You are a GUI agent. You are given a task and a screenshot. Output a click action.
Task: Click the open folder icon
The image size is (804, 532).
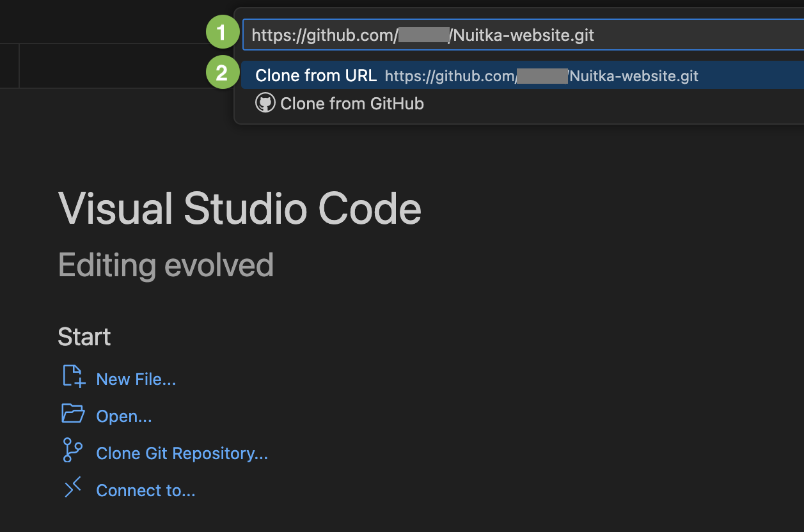point(73,414)
